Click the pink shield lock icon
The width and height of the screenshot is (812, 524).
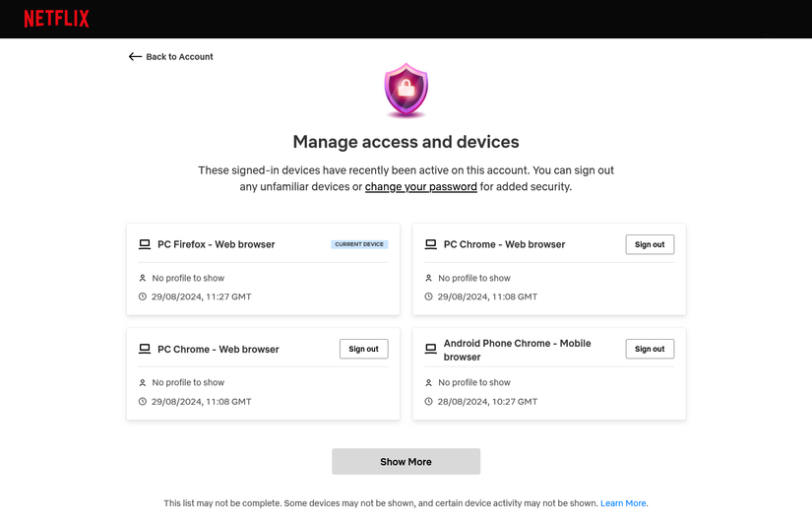pyautogui.click(x=406, y=91)
